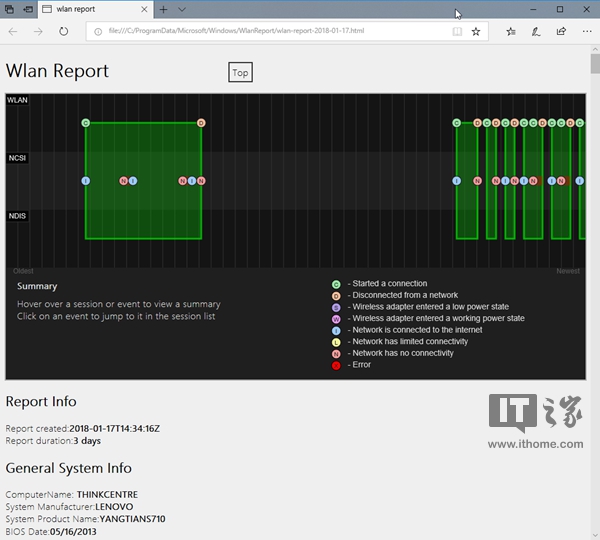Click the Add notes pen icon
Screen dimensions: 600x540
[x=536, y=31]
